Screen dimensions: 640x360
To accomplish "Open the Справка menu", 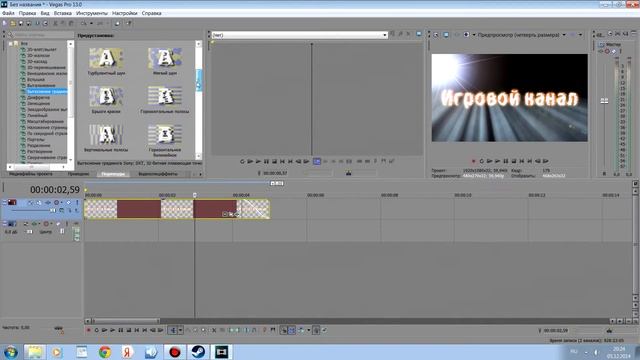I will pyautogui.click(x=151, y=13).
